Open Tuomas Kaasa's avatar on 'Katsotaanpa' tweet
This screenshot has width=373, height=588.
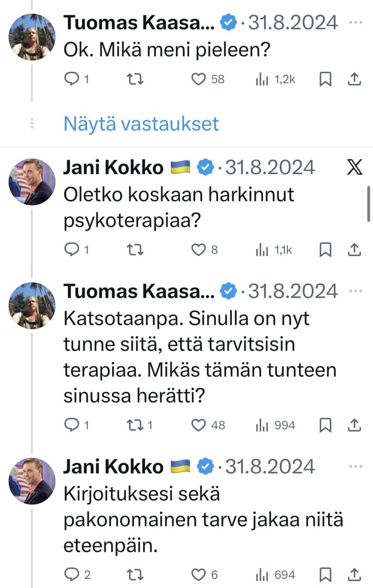click(32, 305)
